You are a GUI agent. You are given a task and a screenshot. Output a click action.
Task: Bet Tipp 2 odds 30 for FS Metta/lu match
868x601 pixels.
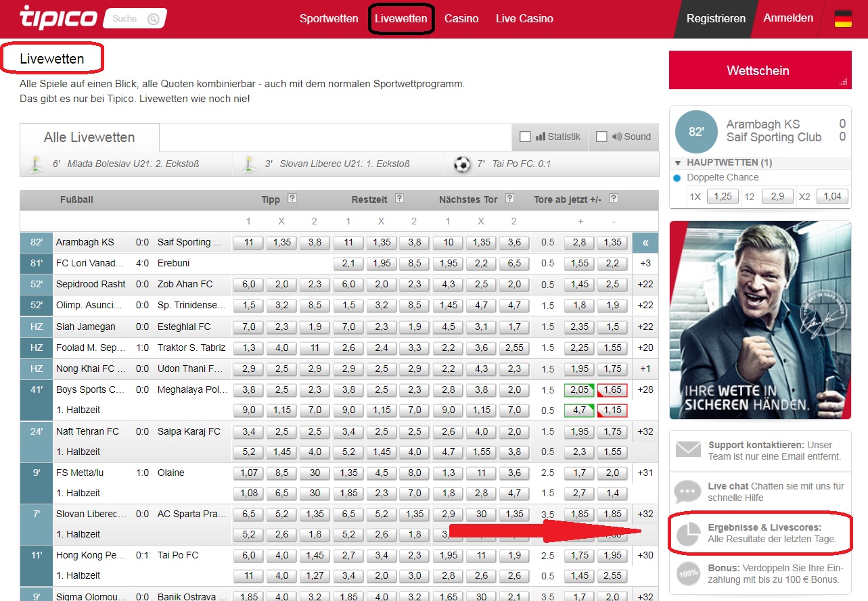[x=315, y=473]
